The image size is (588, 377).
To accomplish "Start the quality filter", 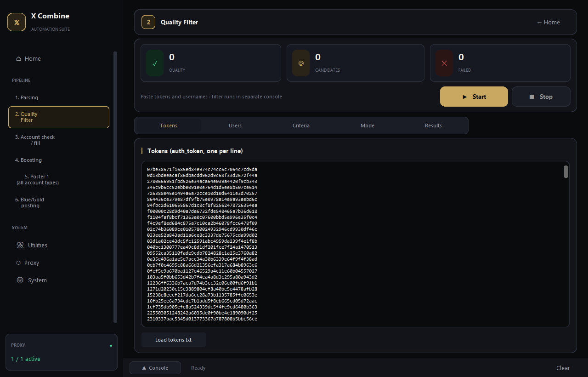I will (474, 97).
